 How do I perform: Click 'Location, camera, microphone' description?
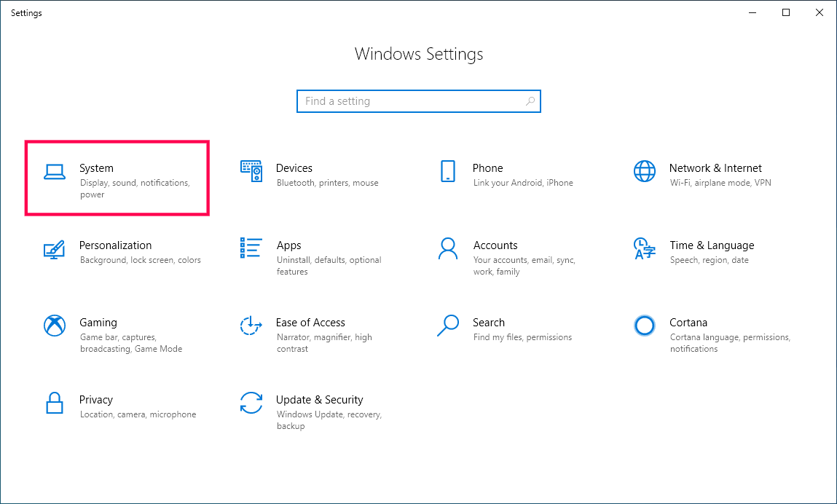tap(138, 414)
